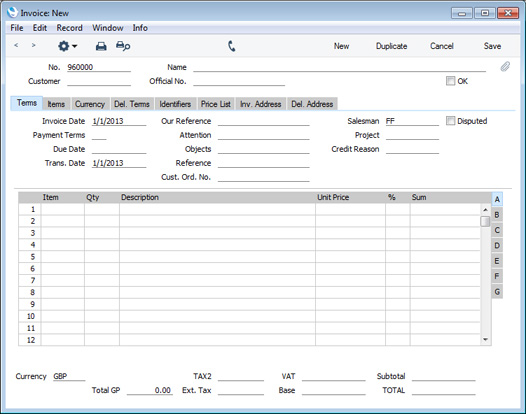Click the Duplicate button
This screenshot has height=414, width=526.
point(391,46)
